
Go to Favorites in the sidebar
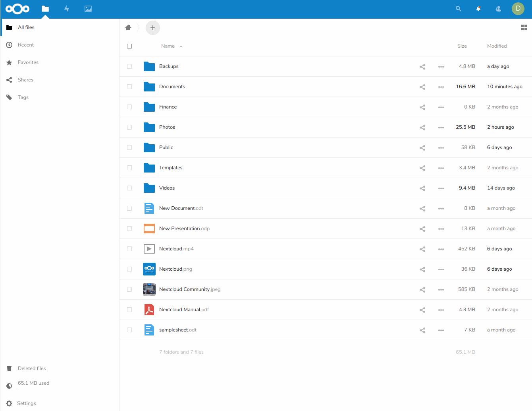click(x=28, y=62)
